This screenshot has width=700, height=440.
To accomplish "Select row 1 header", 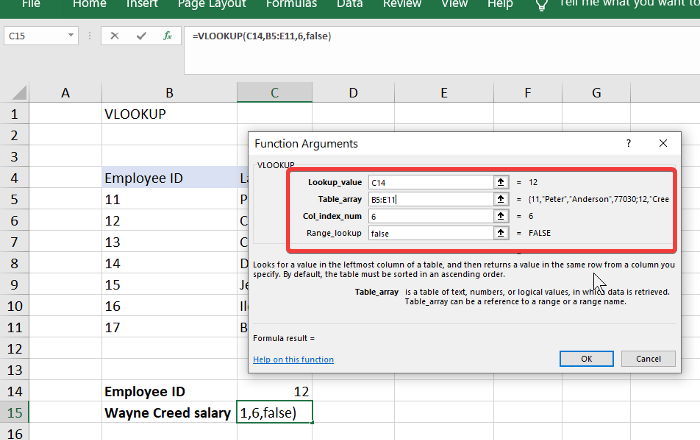I will pyautogui.click(x=14, y=114).
